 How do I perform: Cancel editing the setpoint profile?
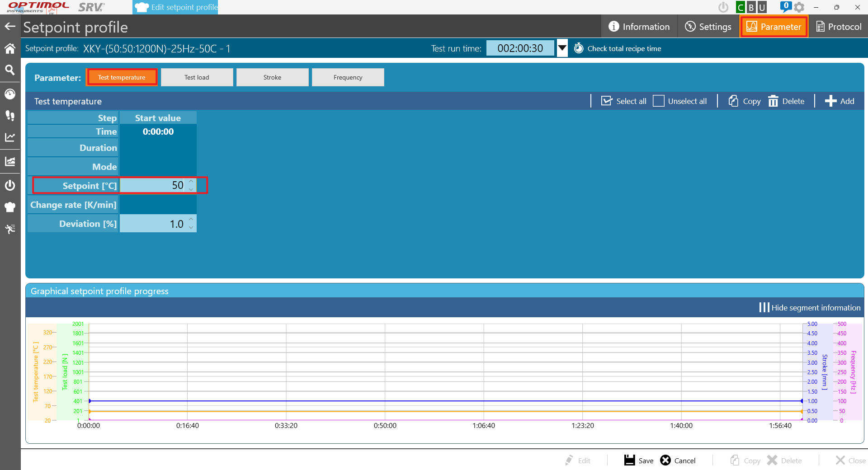(x=678, y=460)
